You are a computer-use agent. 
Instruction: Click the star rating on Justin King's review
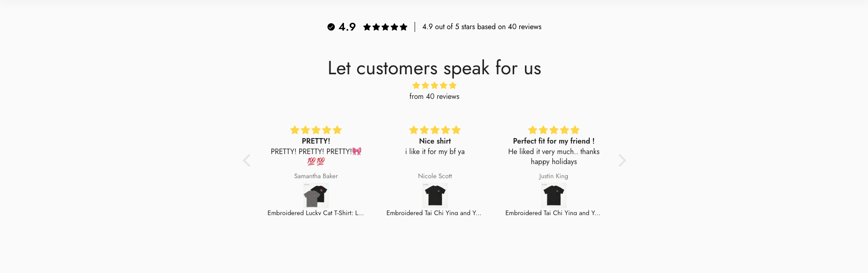click(553, 130)
